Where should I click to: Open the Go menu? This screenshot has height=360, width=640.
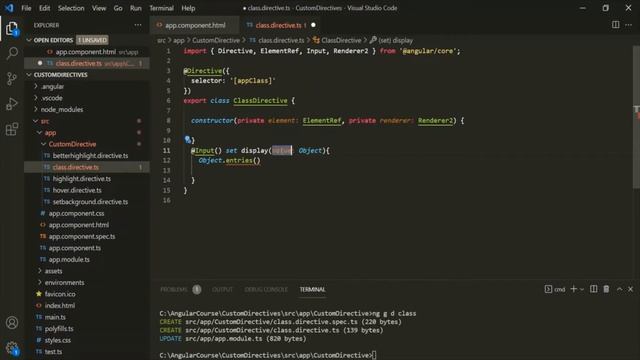point(118,8)
